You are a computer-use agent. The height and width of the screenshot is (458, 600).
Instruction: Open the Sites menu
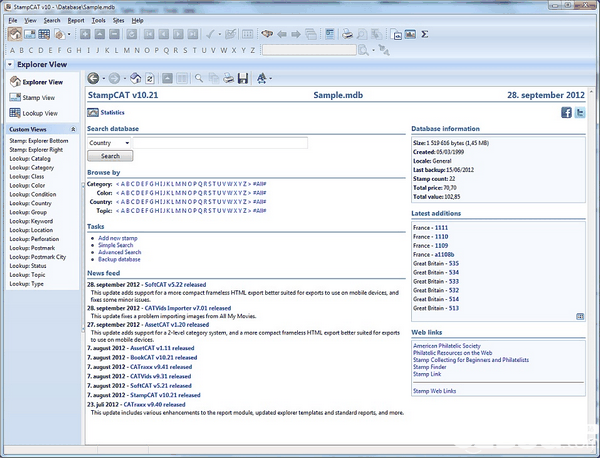(x=118, y=21)
